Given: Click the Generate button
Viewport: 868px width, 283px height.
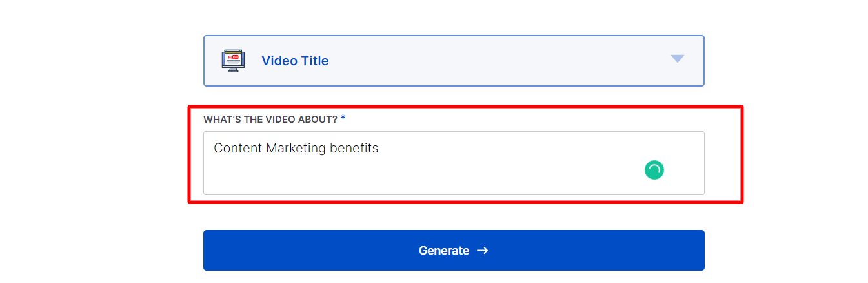Looking at the screenshot, I should (x=454, y=251).
